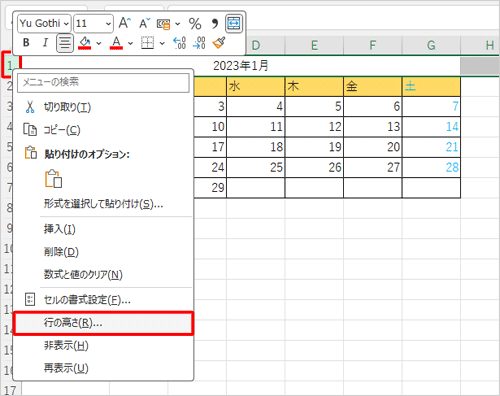The width and height of the screenshot is (500, 396).
Task: Select column F header
Action: click(373, 45)
